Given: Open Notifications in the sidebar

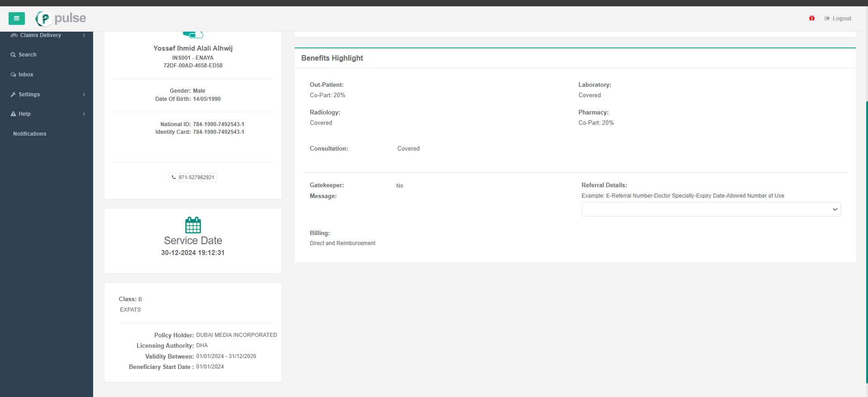Looking at the screenshot, I should 30,134.
